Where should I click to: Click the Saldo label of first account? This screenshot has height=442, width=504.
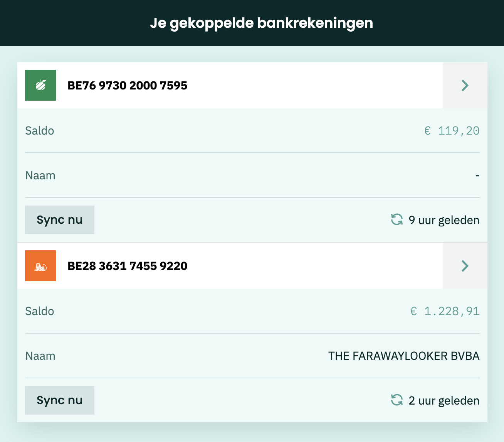(40, 131)
